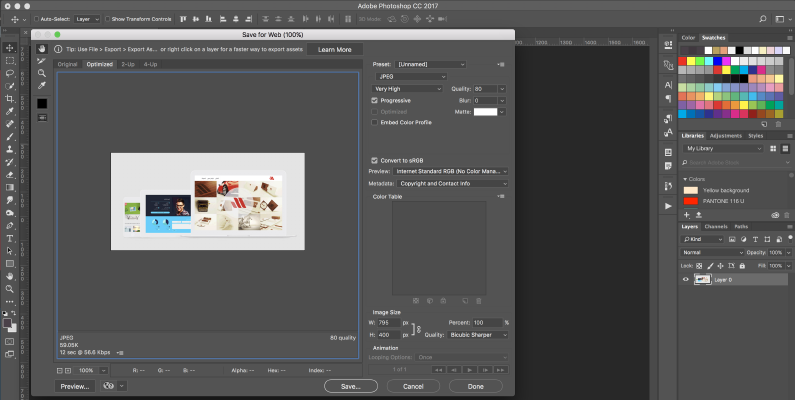795x400 pixels.
Task: Expand the Bicubic Sharper resampling dropdown
Action: tap(479, 334)
